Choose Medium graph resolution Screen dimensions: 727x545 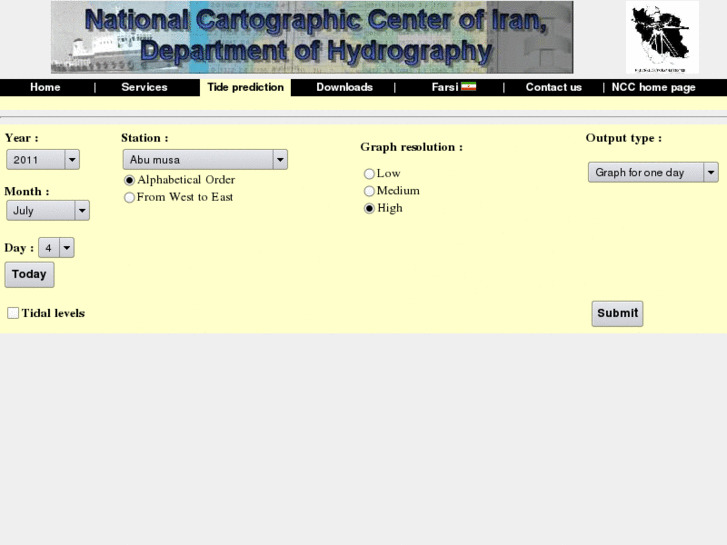tap(369, 191)
